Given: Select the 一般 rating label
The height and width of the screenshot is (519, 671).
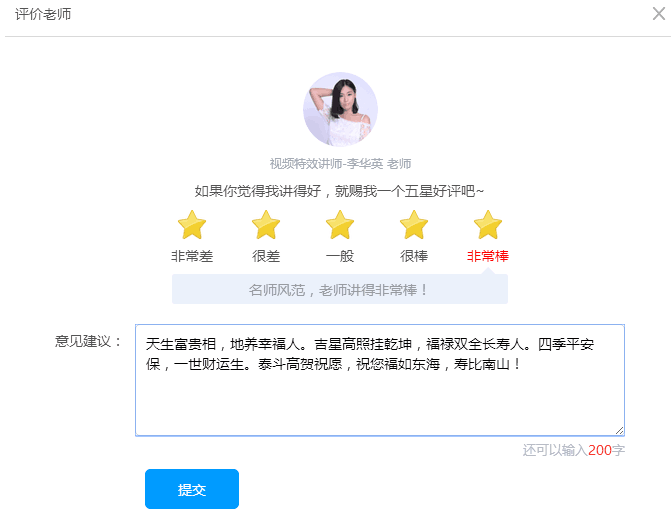Looking at the screenshot, I should pos(340,256).
